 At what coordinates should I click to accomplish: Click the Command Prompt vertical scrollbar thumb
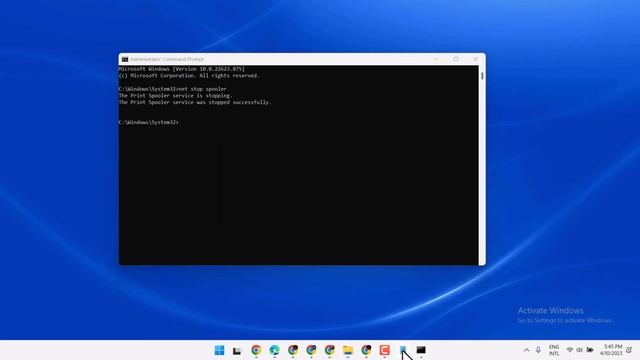[x=482, y=76]
